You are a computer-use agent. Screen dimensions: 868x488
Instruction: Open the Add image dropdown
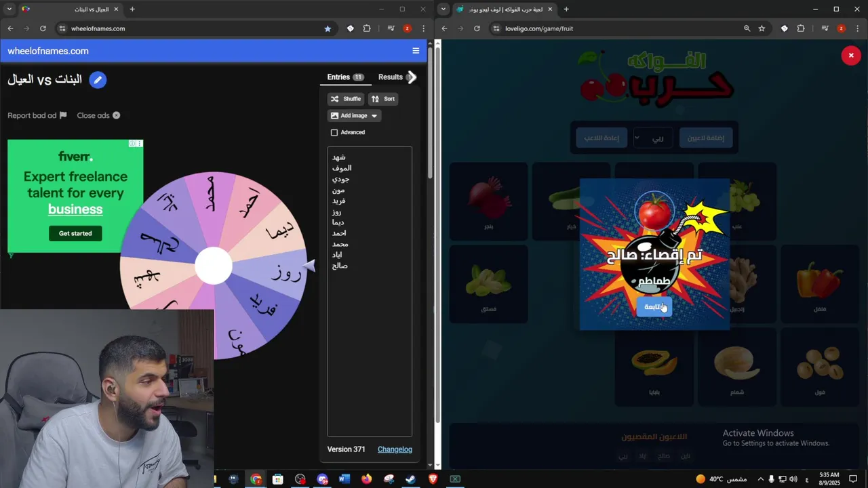click(x=354, y=116)
